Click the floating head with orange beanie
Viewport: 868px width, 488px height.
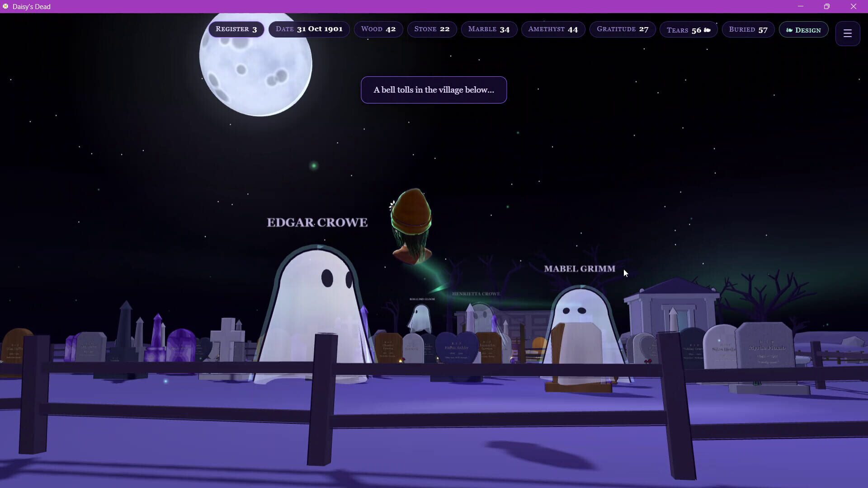(x=411, y=226)
